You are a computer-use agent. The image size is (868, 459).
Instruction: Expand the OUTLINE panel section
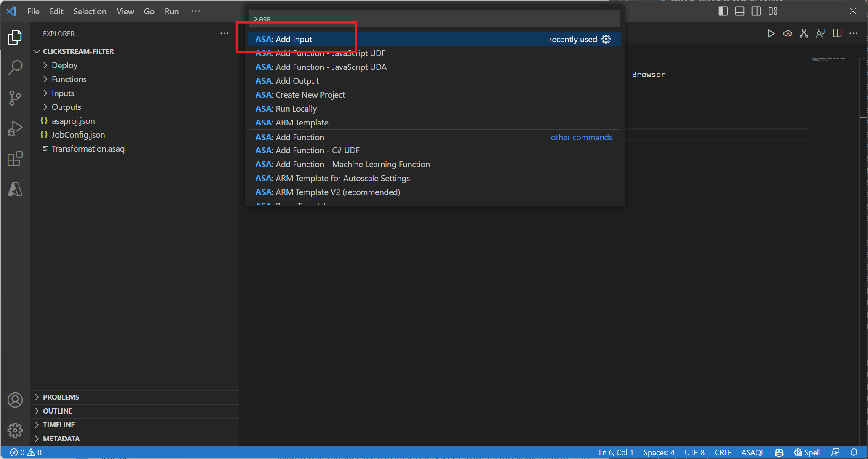57,411
